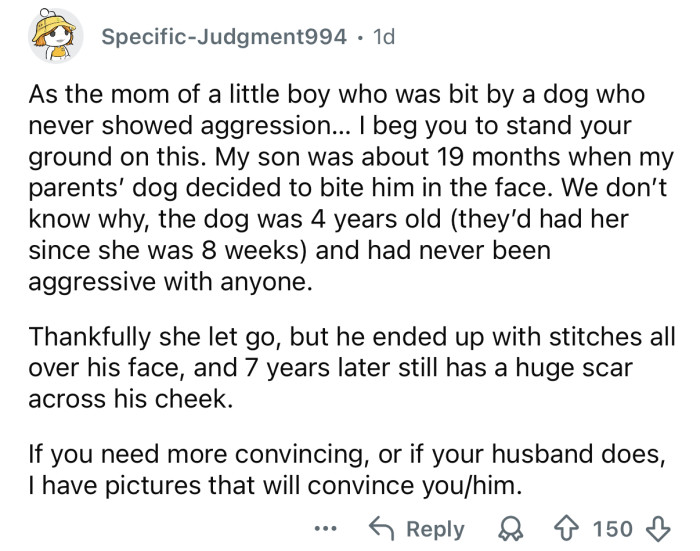Viewport: 700px width, 551px height.
Task: Open the commenter's yellow-hat avatar
Action: [x=57, y=39]
